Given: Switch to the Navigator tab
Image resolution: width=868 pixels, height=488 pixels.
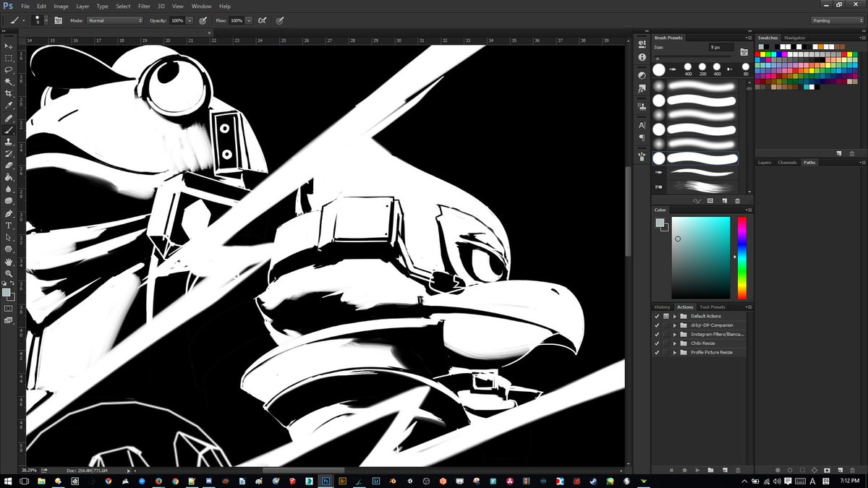Looking at the screenshot, I should (795, 38).
